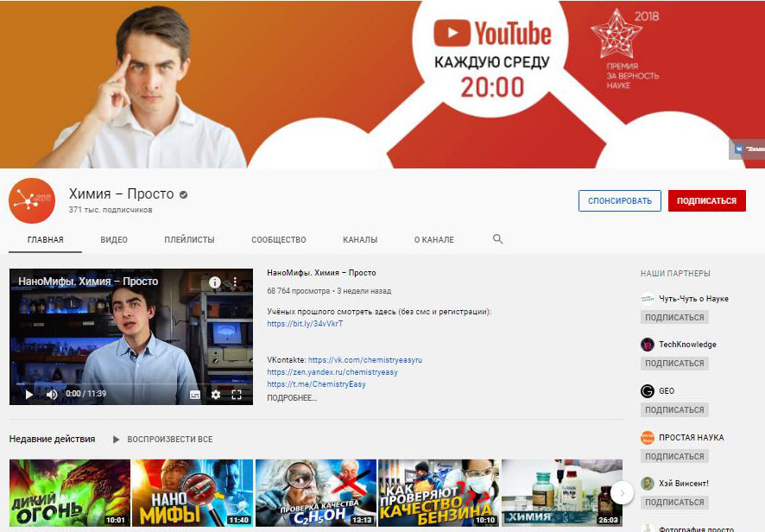
Task: Expand description with ПОДРОБНЕЕ
Action: [292, 398]
